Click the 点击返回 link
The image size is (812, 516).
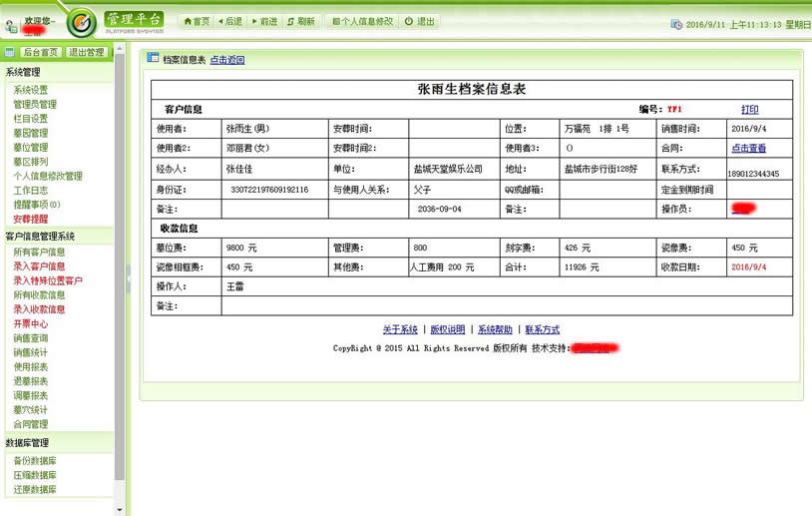click(x=226, y=60)
